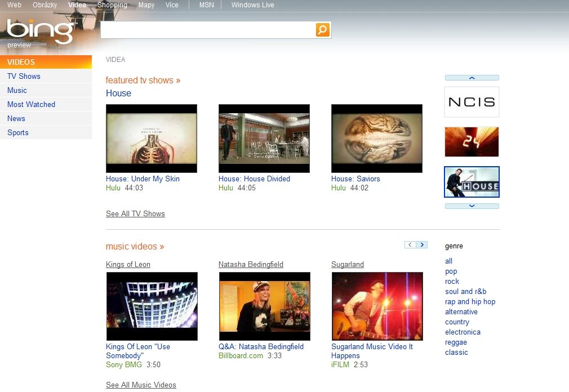Filter genre by electronica
Viewport: 569px width, 392px height.
(463, 332)
